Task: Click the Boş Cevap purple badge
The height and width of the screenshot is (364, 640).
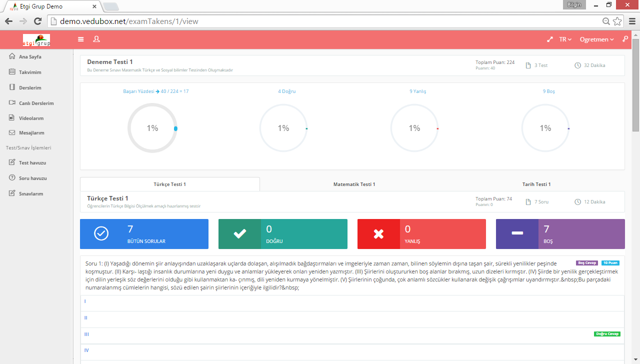Action: pyautogui.click(x=587, y=262)
